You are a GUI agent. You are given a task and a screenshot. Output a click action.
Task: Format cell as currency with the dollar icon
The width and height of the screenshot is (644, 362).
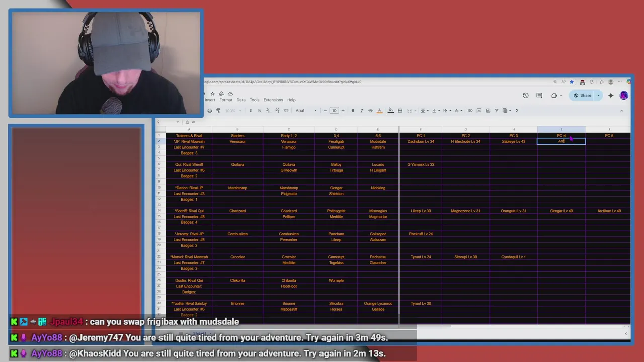pyautogui.click(x=251, y=110)
